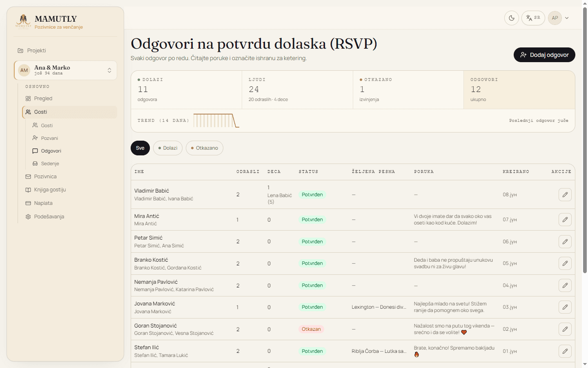Click Nemanja Pavlović's date 04.јун
The image size is (588, 368).
point(510,285)
